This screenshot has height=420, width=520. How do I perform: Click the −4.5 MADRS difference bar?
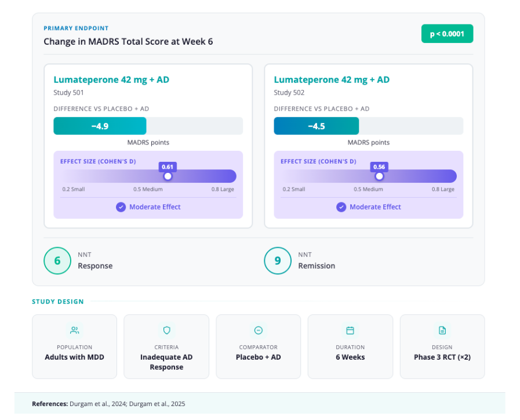coord(316,126)
